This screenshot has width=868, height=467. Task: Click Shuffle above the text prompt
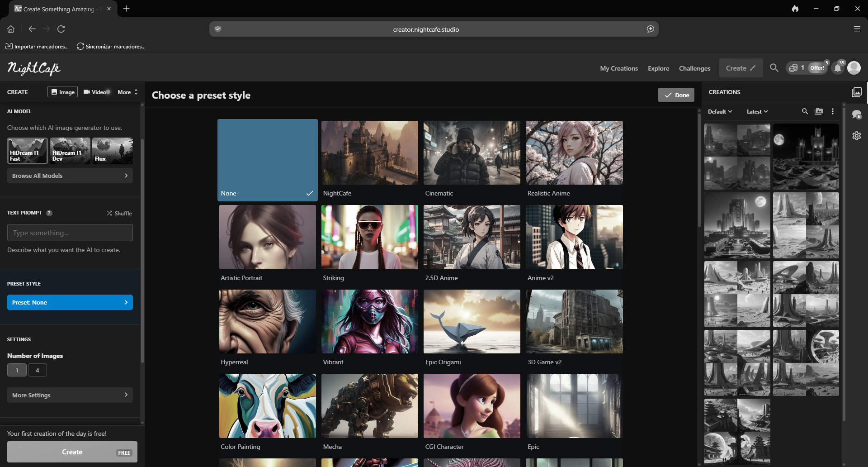pyautogui.click(x=119, y=213)
